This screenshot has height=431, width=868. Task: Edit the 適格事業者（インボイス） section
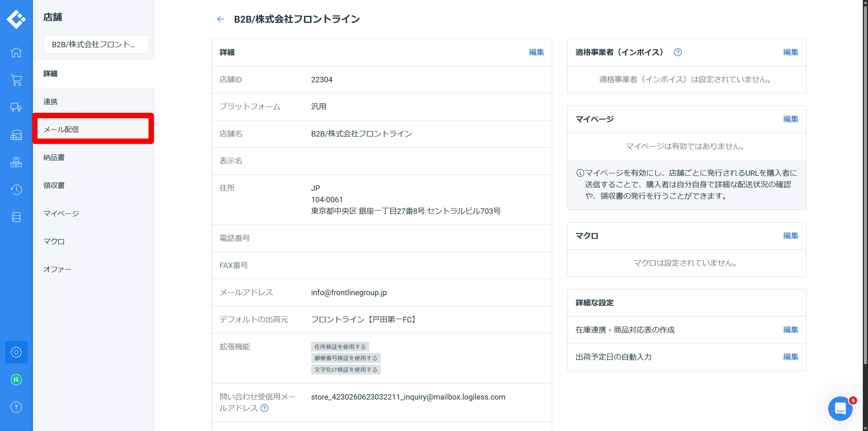790,52
